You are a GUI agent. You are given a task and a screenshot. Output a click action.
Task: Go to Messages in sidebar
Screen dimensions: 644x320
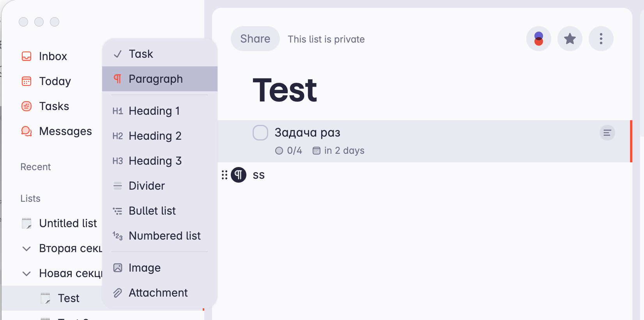point(65,131)
